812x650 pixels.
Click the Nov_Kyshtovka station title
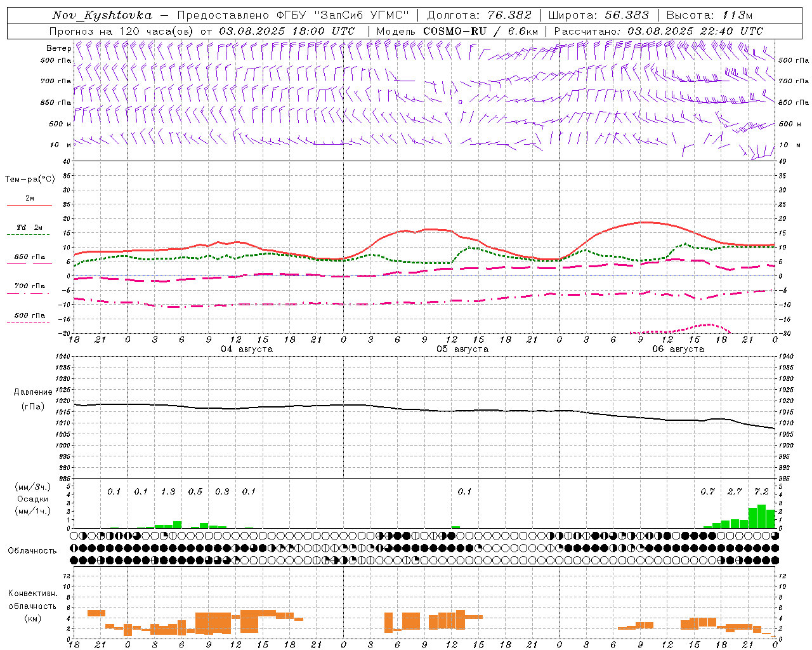point(101,15)
